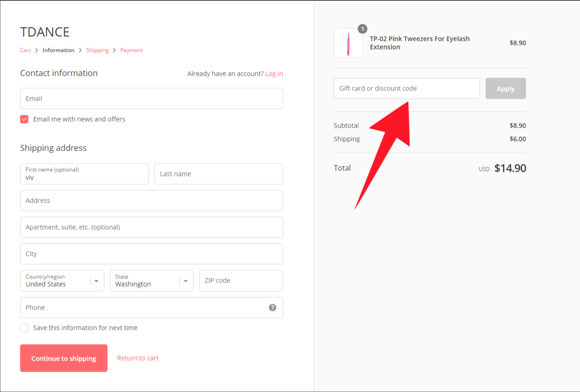Check Save this information for next time
This screenshot has width=580, height=392.
pos(24,328)
